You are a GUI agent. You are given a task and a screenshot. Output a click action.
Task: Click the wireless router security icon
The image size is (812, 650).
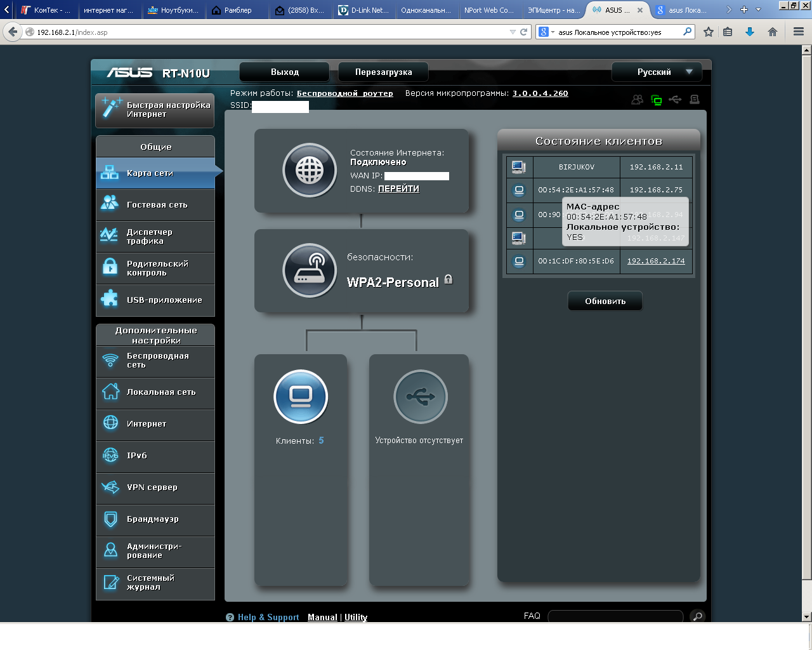[x=310, y=270]
